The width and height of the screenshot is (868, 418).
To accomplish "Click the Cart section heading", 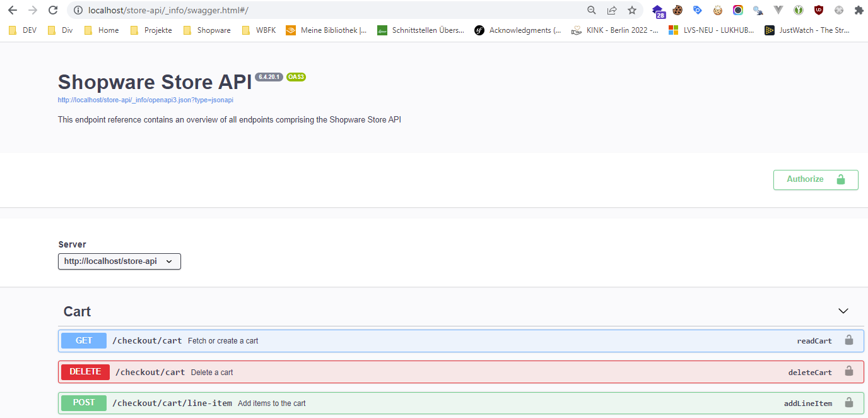I will 77,311.
